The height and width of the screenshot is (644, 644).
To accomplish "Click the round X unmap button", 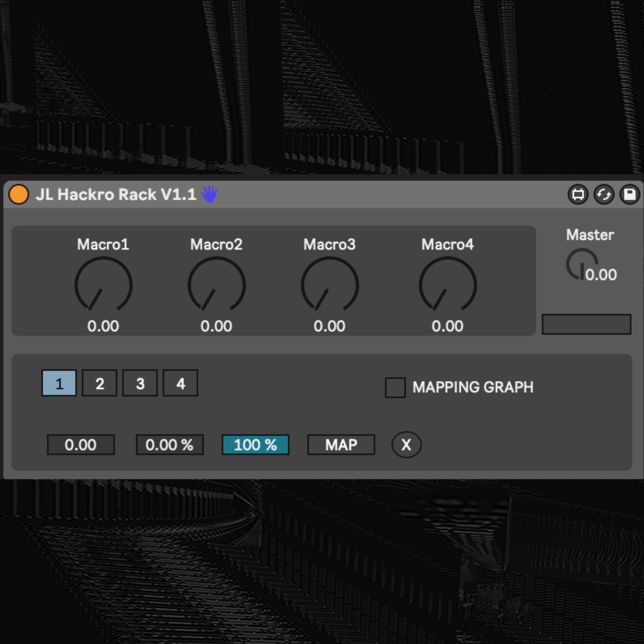I will [x=406, y=445].
